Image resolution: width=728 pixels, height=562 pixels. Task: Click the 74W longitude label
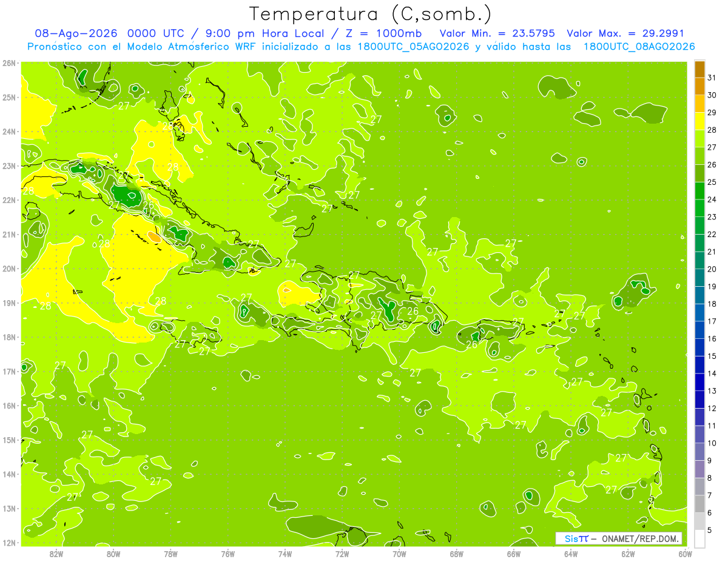tap(285, 553)
